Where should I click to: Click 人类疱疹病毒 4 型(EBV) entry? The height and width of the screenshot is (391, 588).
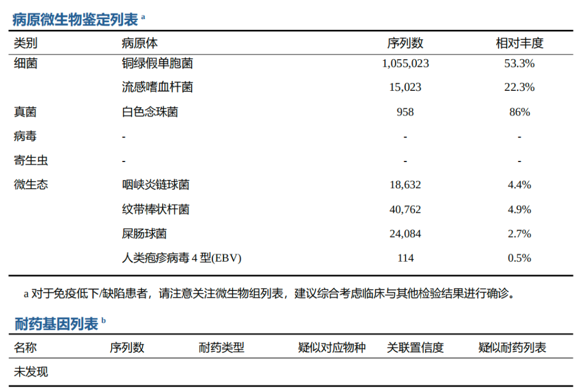tap(181, 258)
